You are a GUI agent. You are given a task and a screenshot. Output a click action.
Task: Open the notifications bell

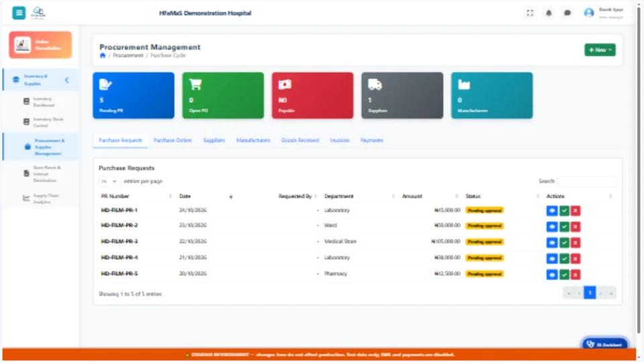[548, 13]
